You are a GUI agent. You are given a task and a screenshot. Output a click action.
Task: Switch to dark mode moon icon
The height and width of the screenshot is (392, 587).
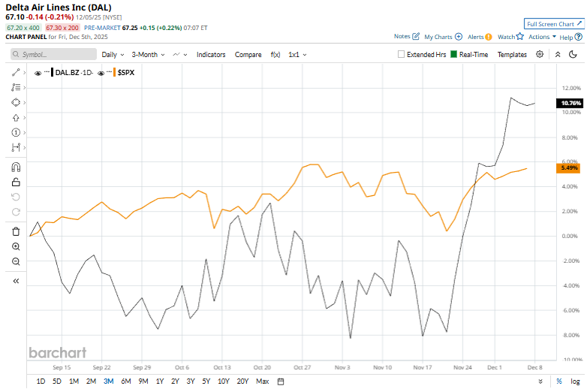(x=573, y=54)
